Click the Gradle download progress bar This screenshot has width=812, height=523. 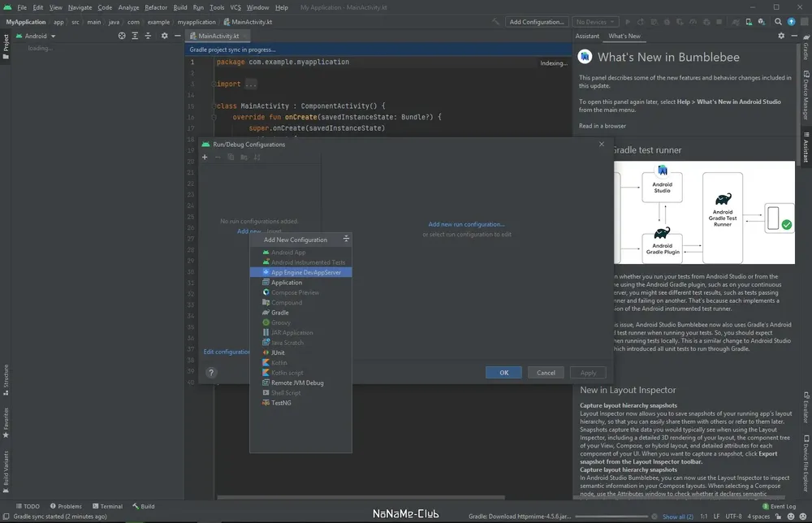coord(611,517)
